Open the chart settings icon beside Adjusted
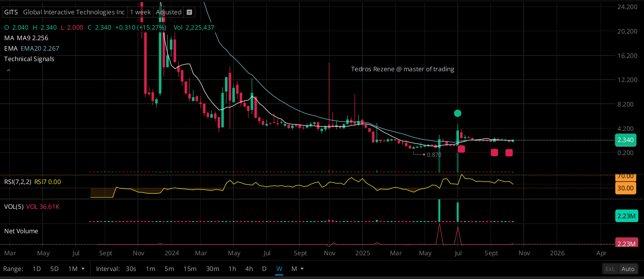644x279 pixels. point(189,12)
